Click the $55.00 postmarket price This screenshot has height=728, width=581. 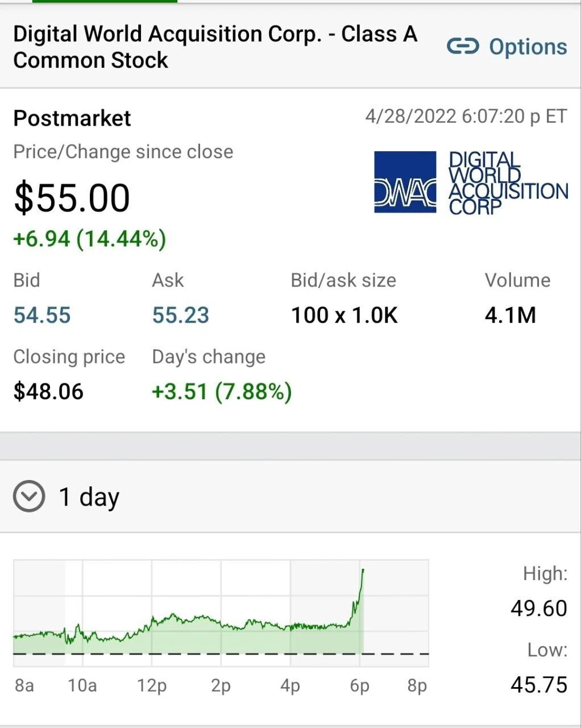[72, 198]
